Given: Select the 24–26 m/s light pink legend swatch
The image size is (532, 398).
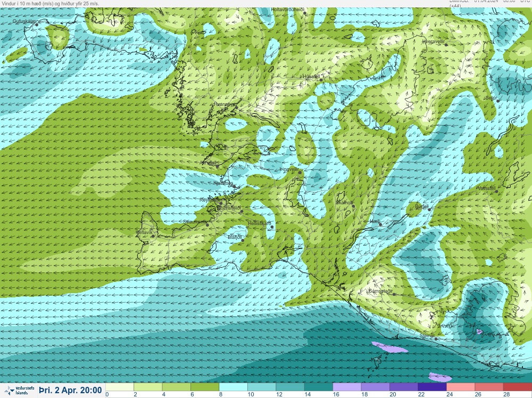Looking at the screenshot, I should point(461,387).
